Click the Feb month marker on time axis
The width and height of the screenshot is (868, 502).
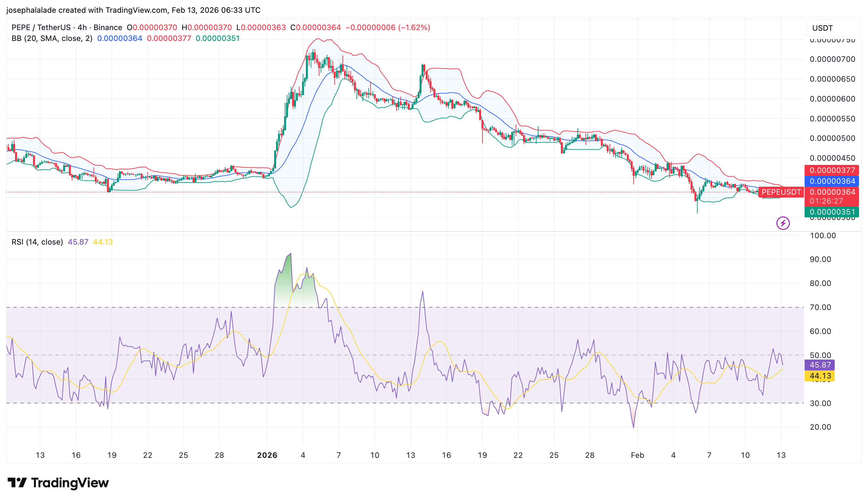(637, 455)
